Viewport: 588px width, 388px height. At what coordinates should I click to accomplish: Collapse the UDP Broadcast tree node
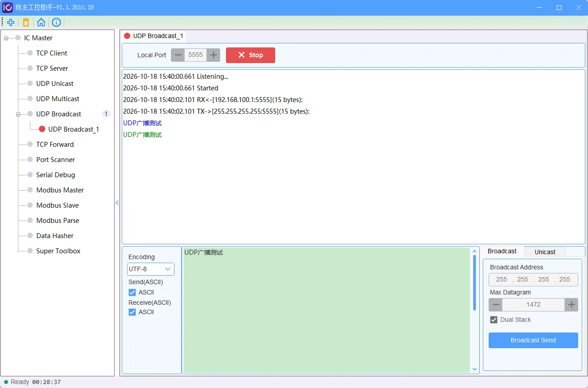pos(18,114)
